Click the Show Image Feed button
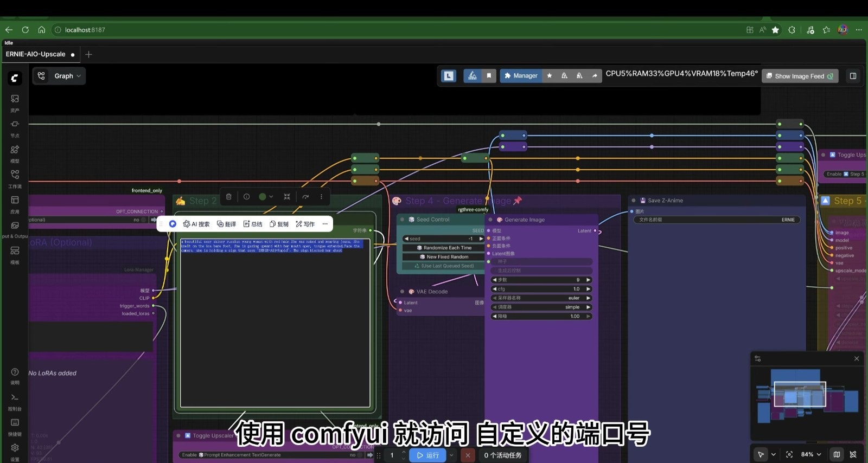 [x=799, y=76]
